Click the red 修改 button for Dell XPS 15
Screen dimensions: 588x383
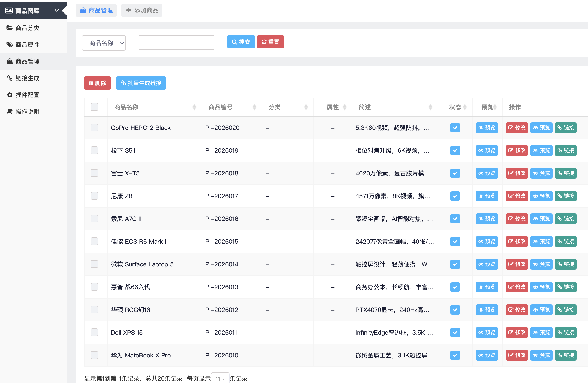coord(517,332)
